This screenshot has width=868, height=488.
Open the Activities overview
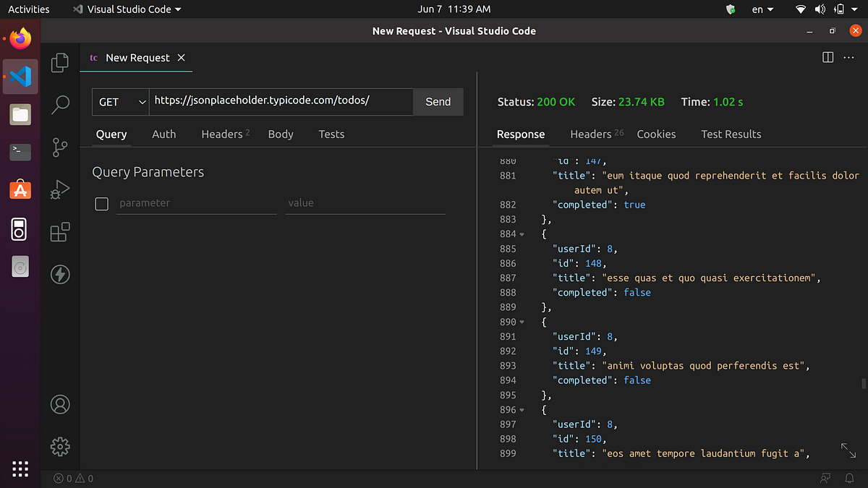[29, 9]
